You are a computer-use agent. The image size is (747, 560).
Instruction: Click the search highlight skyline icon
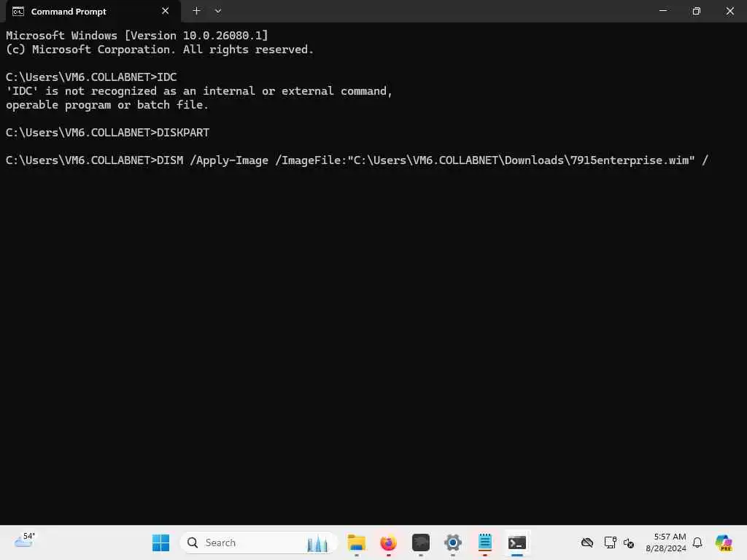pos(317,543)
